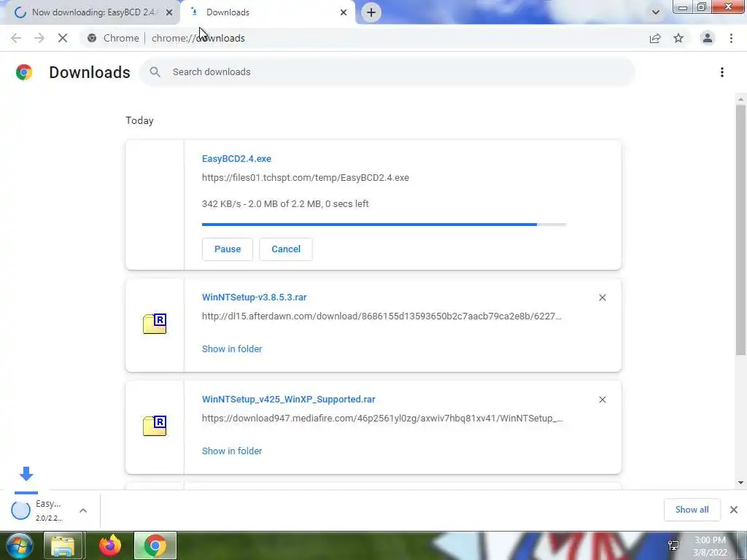Click the Chrome logo beside Downloads
This screenshot has height=560, width=747.
point(24,72)
